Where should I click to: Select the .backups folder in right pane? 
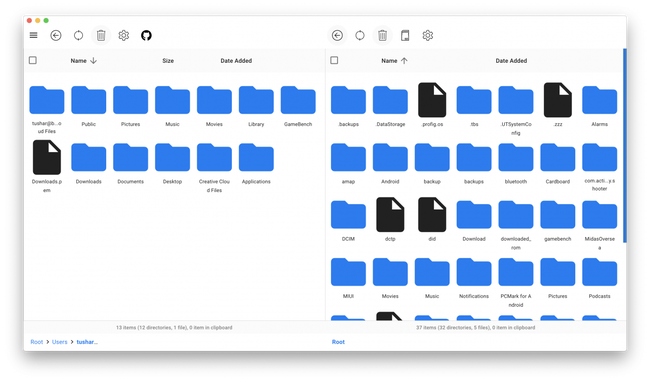click(x=348, y=106)
